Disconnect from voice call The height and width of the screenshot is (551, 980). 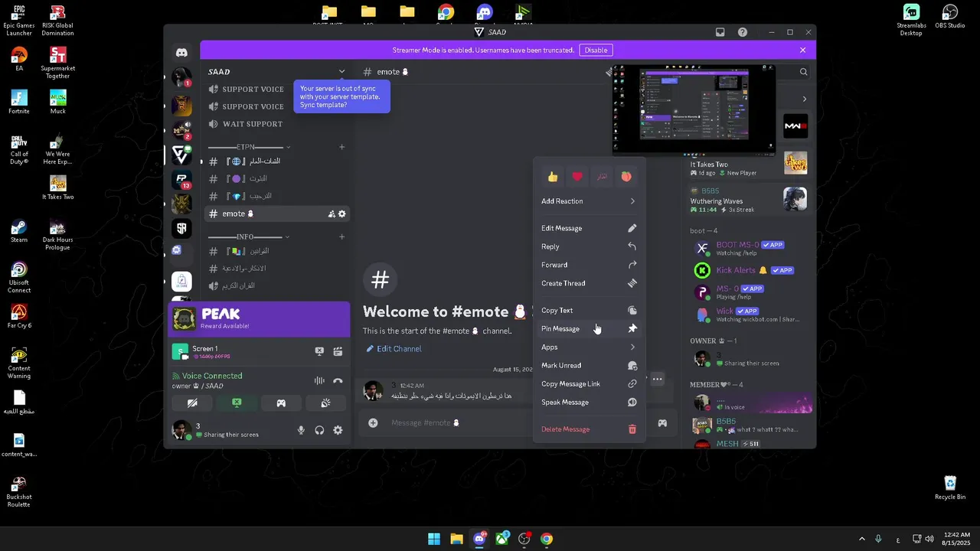338,381
